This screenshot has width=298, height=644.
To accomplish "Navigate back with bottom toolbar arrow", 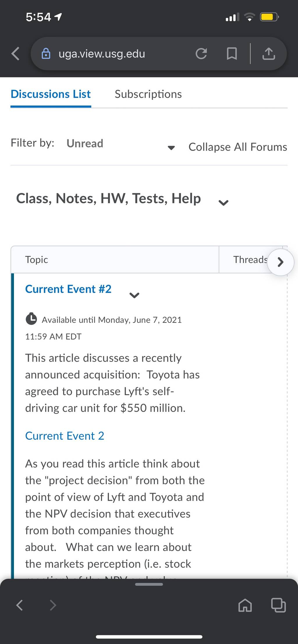I will point(19,605).
